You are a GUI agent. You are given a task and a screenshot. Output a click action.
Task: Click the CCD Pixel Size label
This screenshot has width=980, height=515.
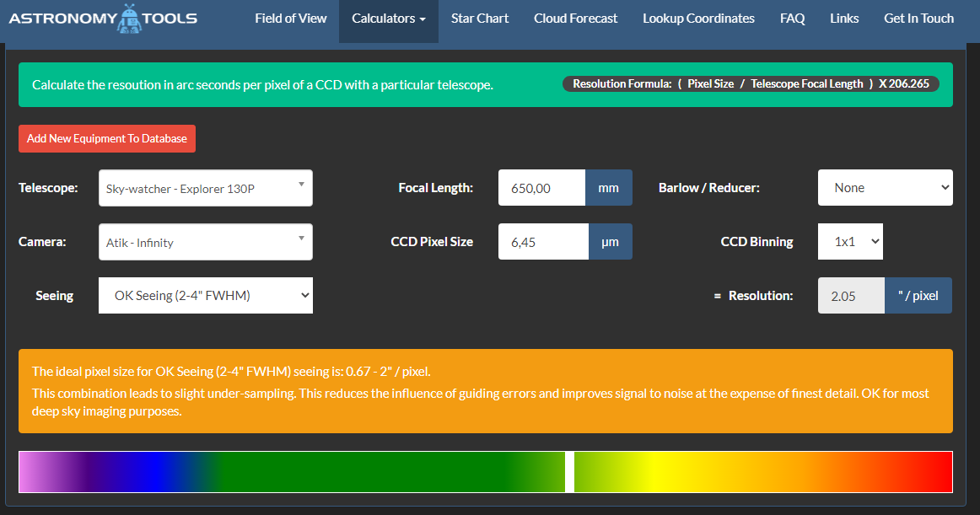(x=432, y=241)
